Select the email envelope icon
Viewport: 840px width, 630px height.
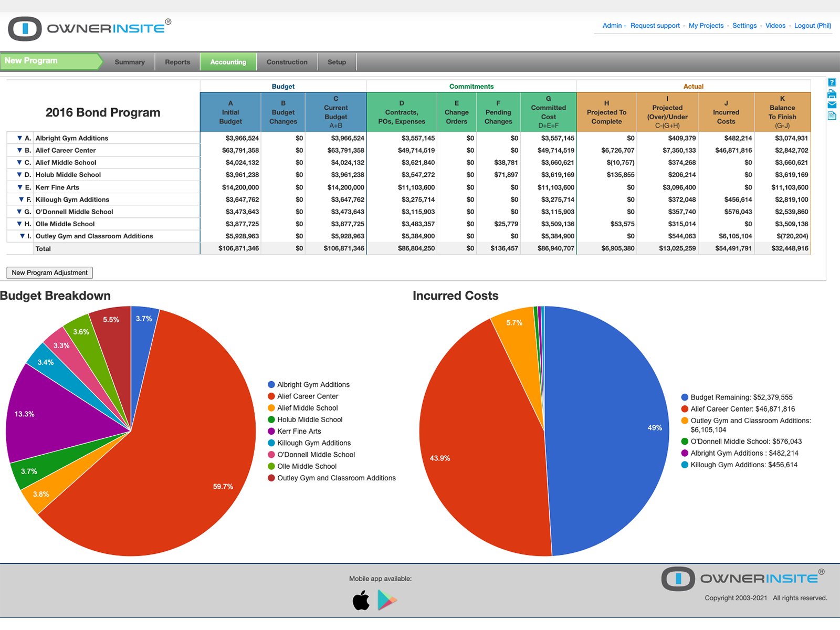[x=832, y=104]
